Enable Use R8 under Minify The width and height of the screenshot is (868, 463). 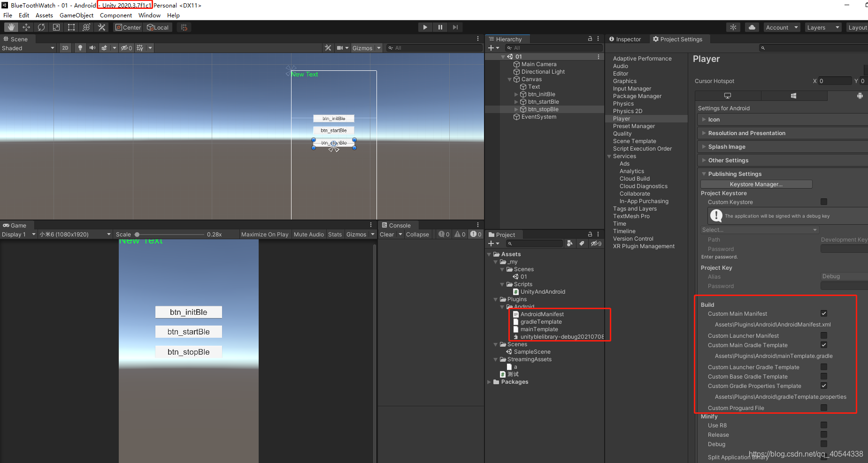[824, 425]
